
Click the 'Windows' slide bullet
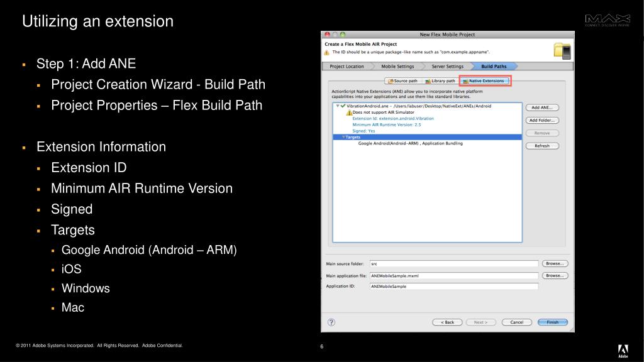86,288
